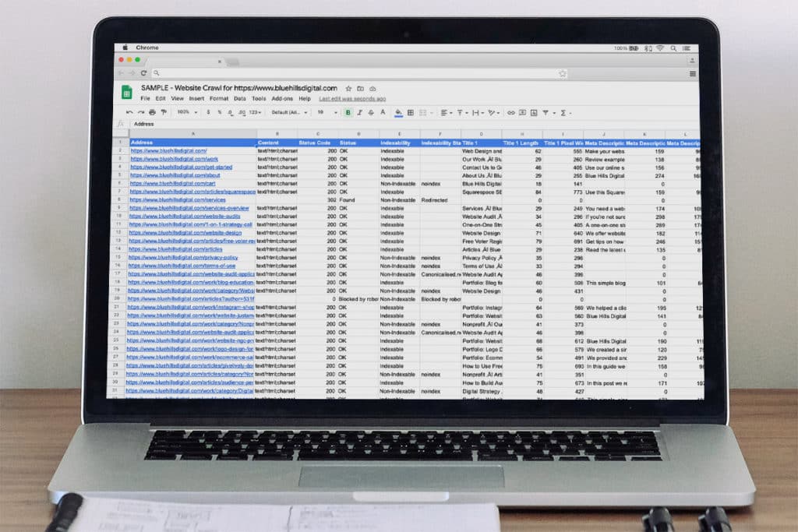Increase decimal places
Screen dimensions: 798x532
pos(242,112)
